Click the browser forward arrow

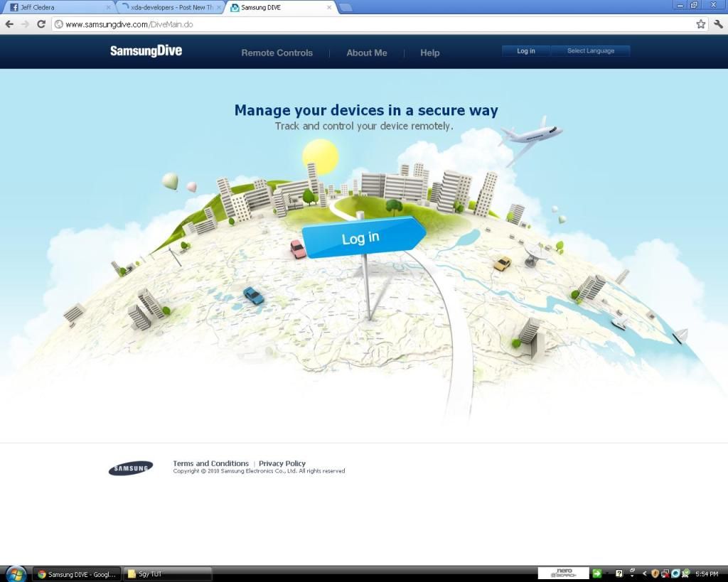click(25, 24)
